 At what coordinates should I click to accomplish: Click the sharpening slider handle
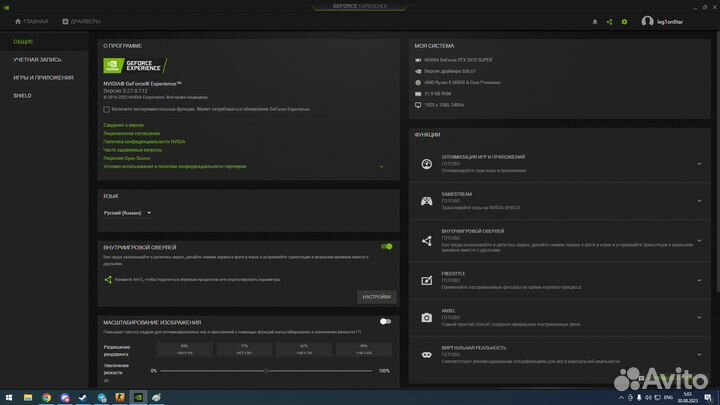266,371
